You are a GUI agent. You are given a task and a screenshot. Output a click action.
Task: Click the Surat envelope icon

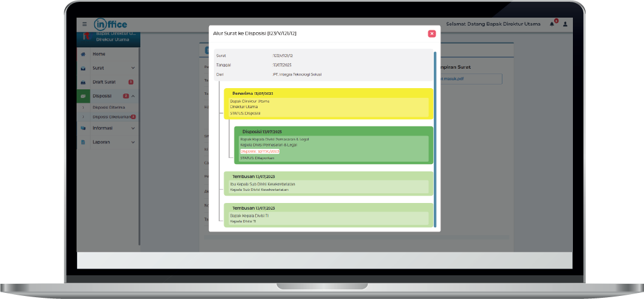tap(83, 68)
